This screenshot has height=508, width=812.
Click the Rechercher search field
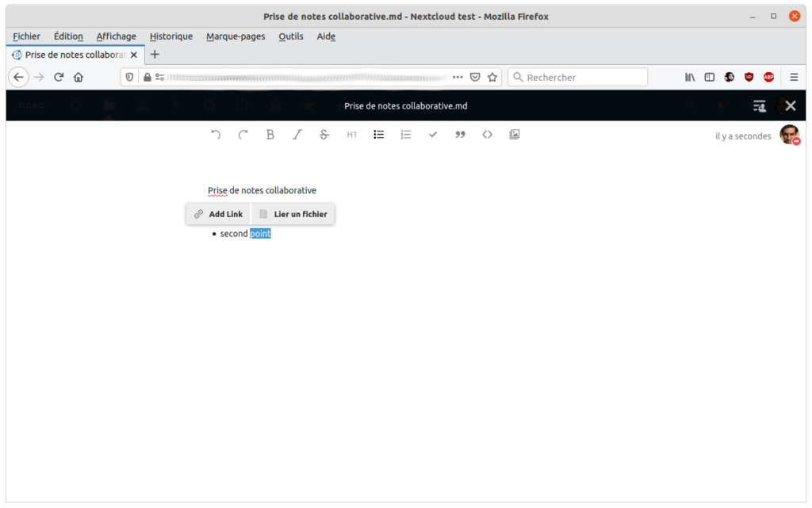pos(577,77)
